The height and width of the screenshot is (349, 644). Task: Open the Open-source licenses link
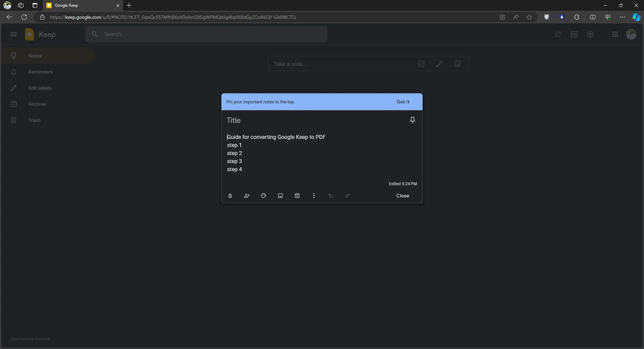coord(30,339)
